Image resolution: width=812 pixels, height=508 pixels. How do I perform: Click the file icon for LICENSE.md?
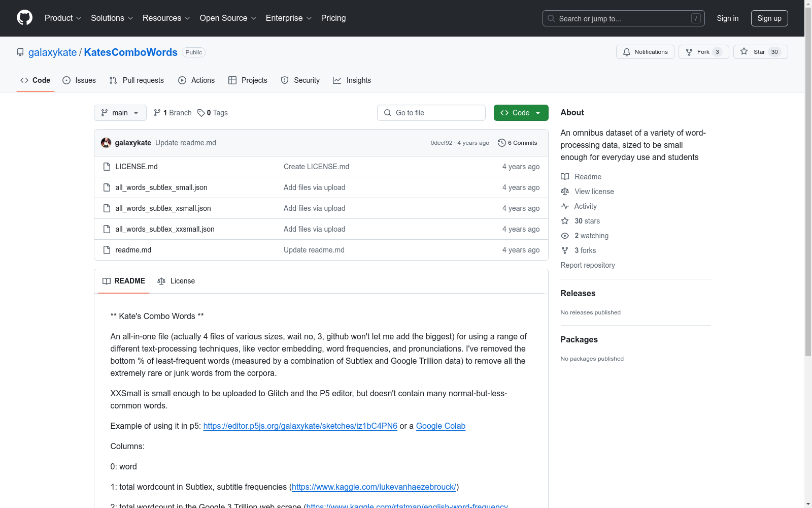click(x=107, y=167)
